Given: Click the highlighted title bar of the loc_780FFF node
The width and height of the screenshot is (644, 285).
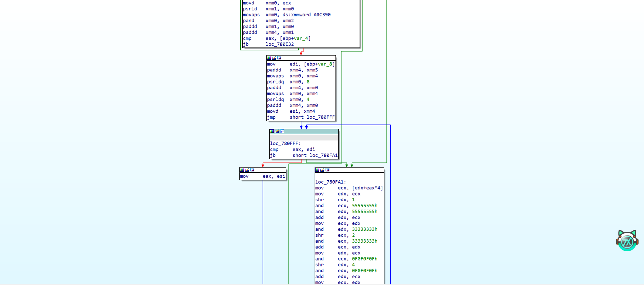Looking at the screenshot, I should coord(304,131).
